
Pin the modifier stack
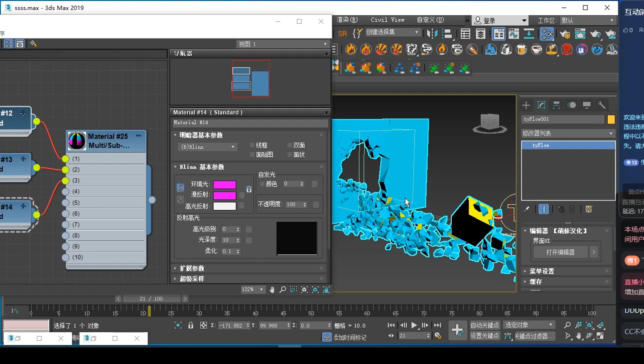tap(526, 209)
